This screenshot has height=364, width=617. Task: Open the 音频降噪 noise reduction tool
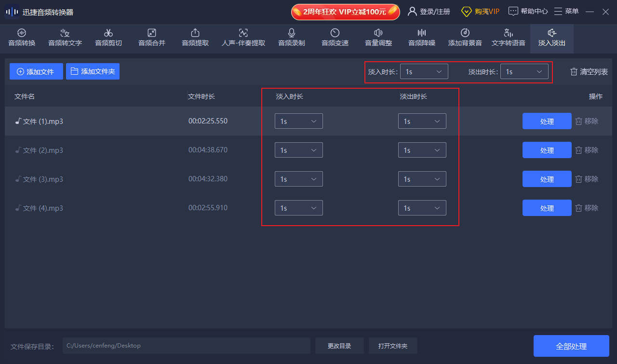pos(422,38)
